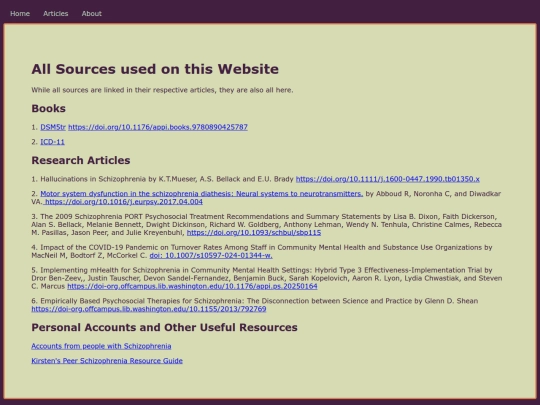This screenshot has height=405, width=540.
Task: Follow the 10.1155/2013/792769 offcampus link
Action: coord(149,309)
